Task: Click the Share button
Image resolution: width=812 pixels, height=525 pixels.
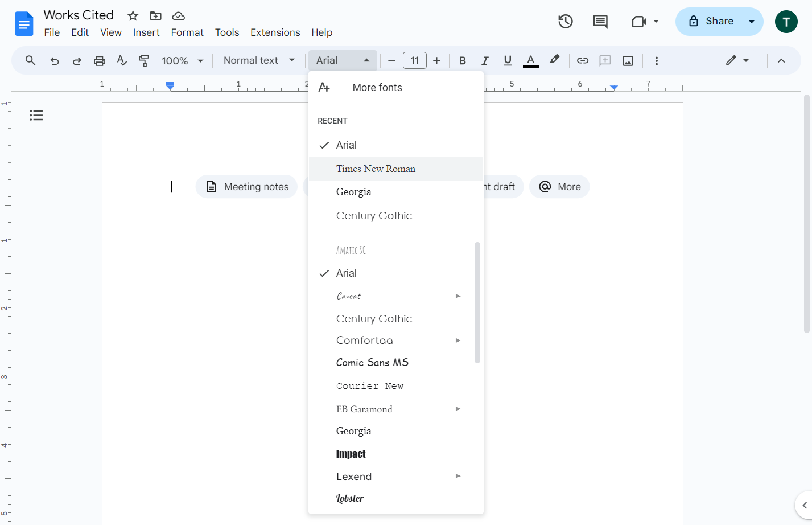Action: click(x=708, y=22)
